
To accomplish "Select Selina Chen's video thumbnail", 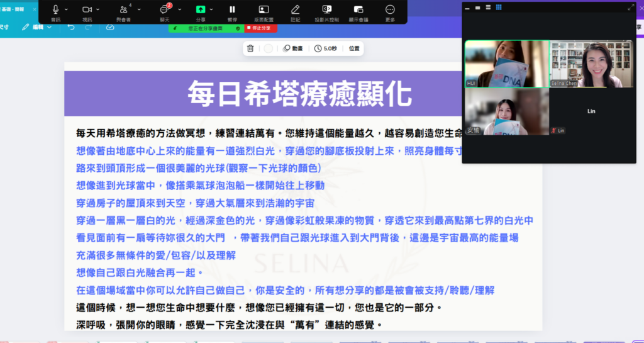I will pyautogui.click(x=592, y=64).
